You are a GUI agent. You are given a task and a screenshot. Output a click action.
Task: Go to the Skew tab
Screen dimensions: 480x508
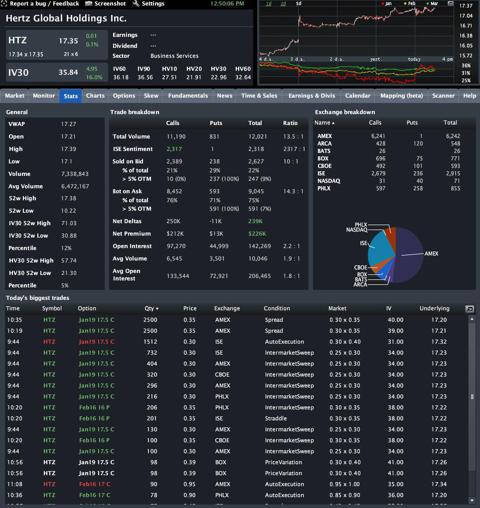coord(151,96)
